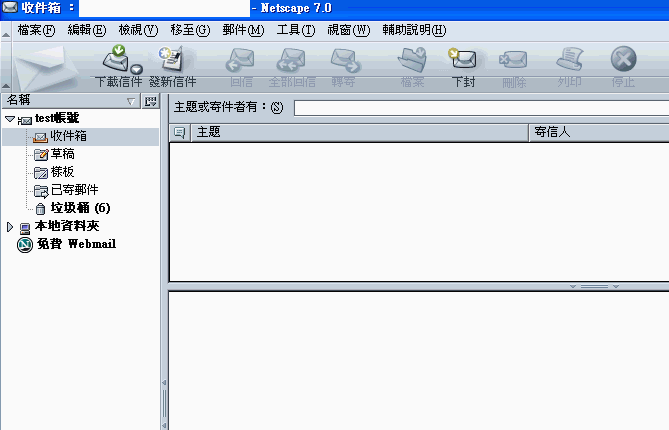Viewport: 669px width, 430px height.
Task: Sort folders by 名稱 column header
Action: pyautogui.click(x=71, y=101)
